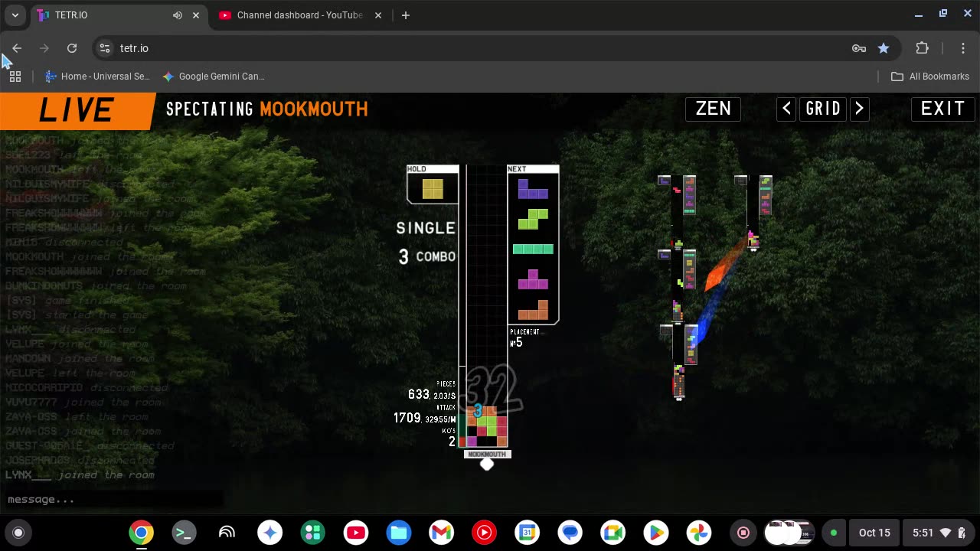This screenshot has width=980, height=551.
Task: Open the Chrome three-dot menu
Action: pyautogui.click(x=963, y=48)
